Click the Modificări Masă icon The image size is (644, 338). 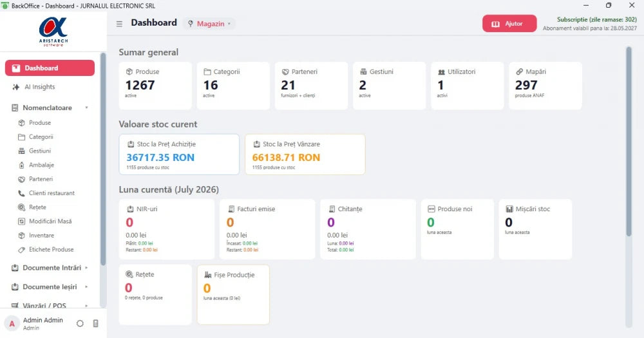[21, 221]
